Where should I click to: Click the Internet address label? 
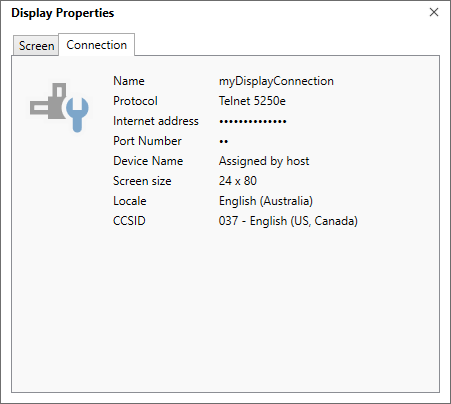[x=156, y=121]
